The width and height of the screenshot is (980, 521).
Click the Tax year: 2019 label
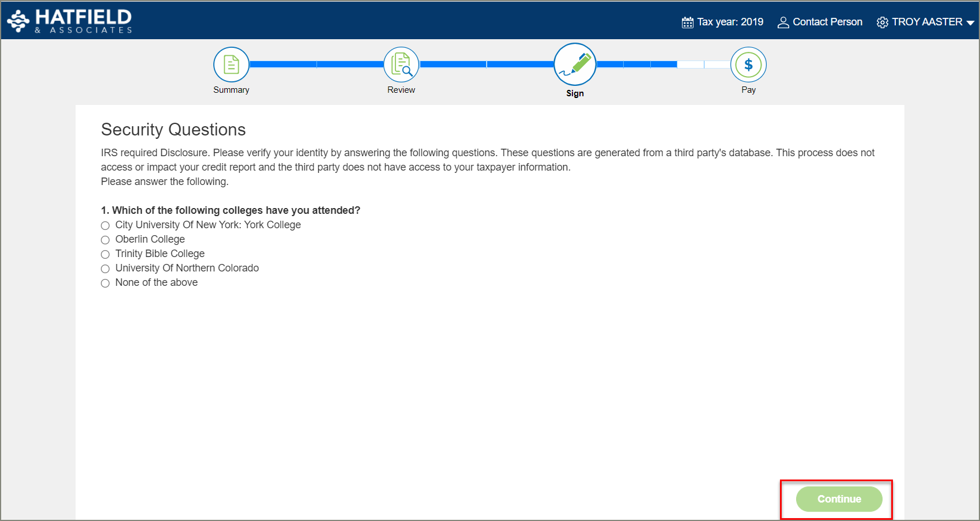click(x=730, y=22)
